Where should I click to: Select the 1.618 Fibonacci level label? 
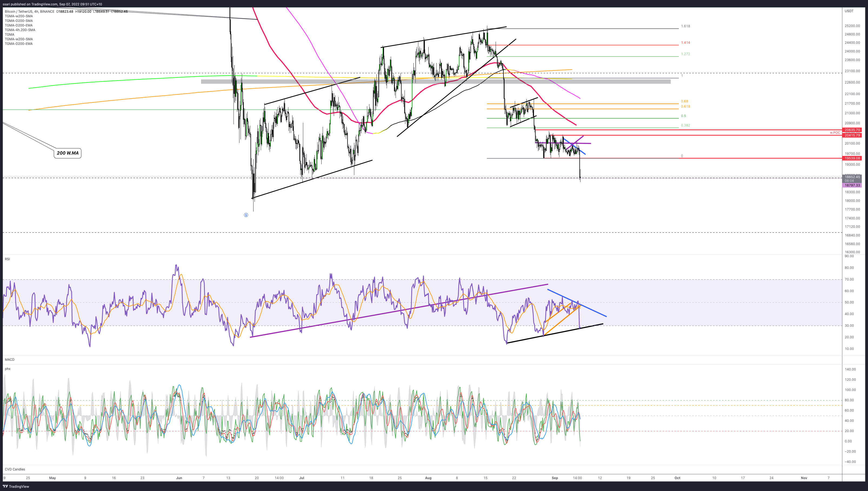[x=685, y=26]
